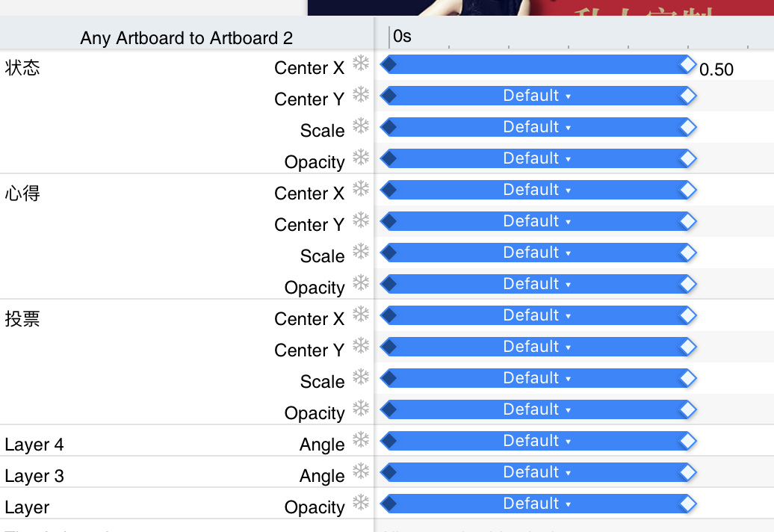774x532 pixels.
Task: Click end keyframe diamond of 状态 Center X
Action: point(688,65)
